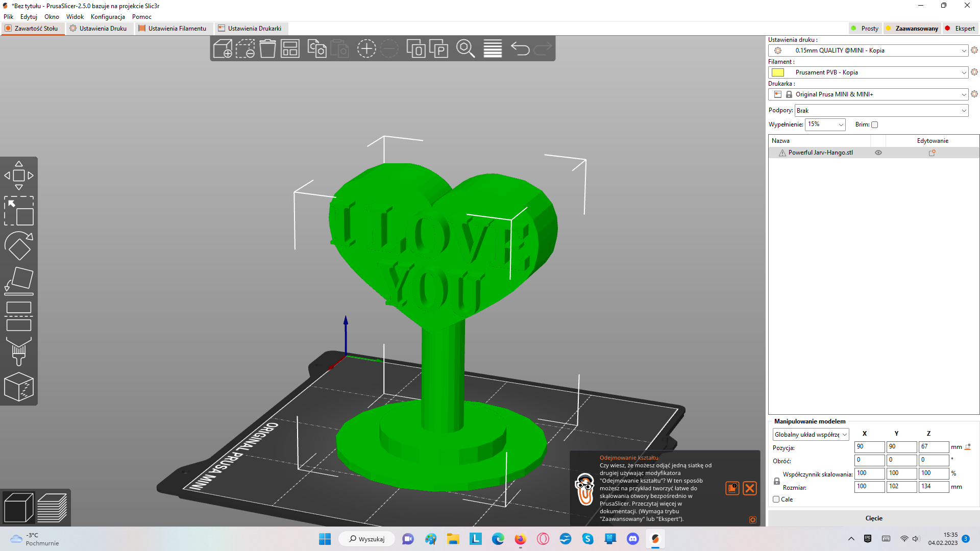This screenshot has height=551, width=980.
Task: Split the model into parts
Action: coord(438,48)
